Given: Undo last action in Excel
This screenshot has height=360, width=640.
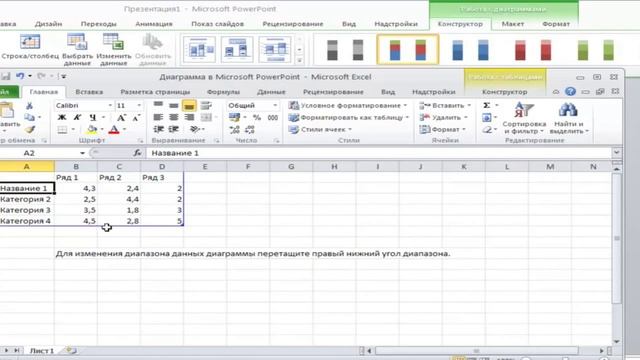Looking at the screenshot, I should click(20, 76).
